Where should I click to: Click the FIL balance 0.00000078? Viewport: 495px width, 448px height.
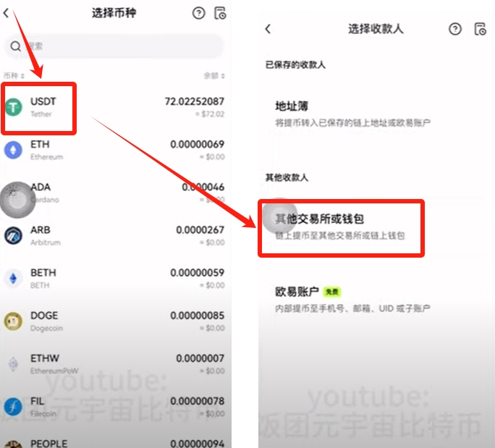coord(197,401)
